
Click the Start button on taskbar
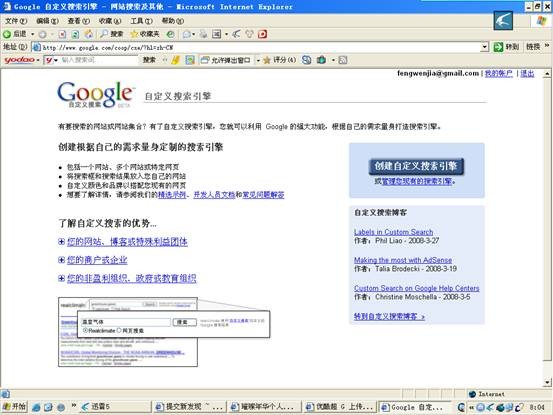(x=14, y=407)
